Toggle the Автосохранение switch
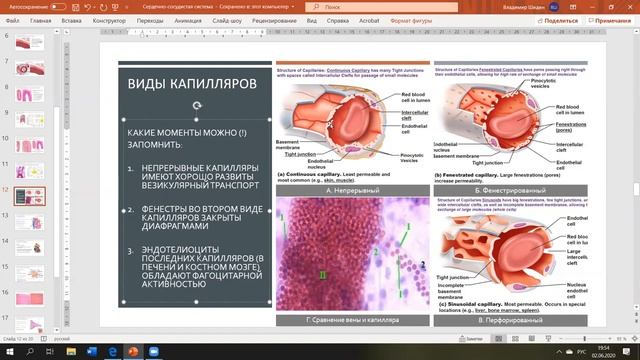Viewport: 640px width, 360px height. 58,7
